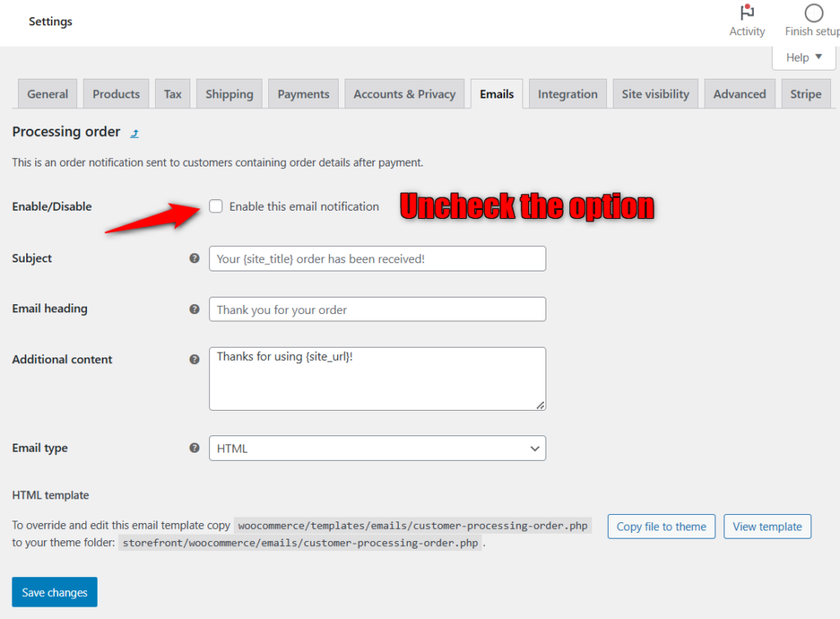
Task: Open the Additional content help tooltip
Action: [x=194, y=359]
